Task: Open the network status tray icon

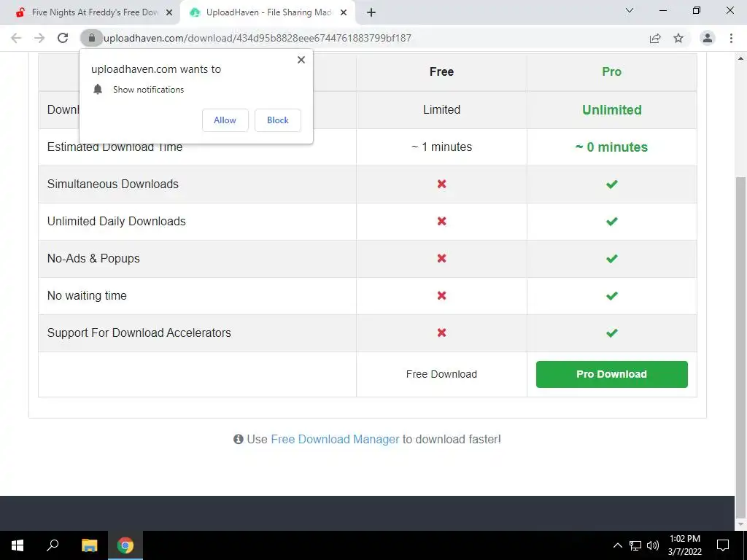Action: (x=635, y=545)
